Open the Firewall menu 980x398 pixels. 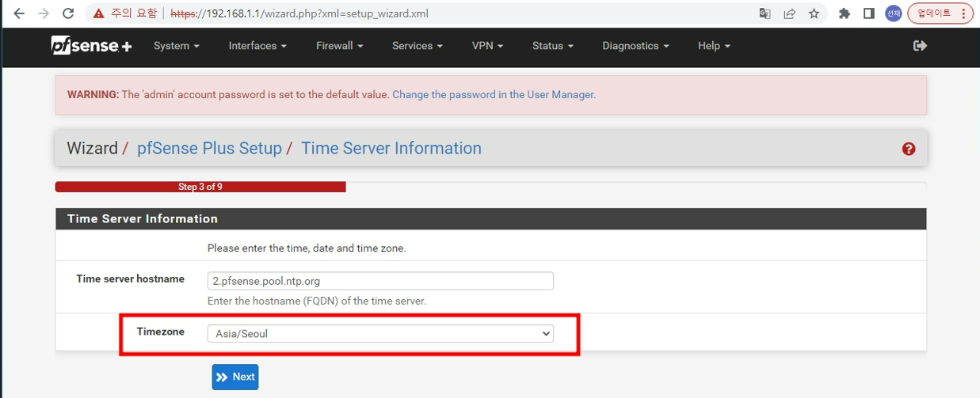pos(339,46)
